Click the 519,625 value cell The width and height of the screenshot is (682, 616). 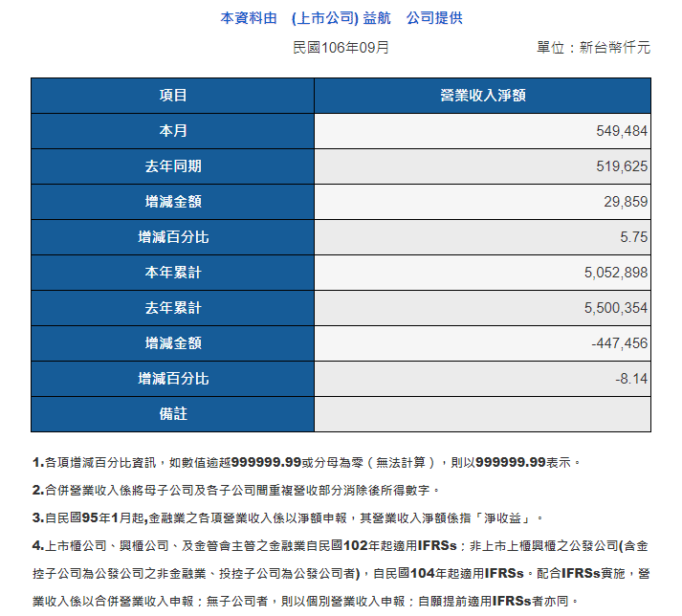[x=621, y=166]
